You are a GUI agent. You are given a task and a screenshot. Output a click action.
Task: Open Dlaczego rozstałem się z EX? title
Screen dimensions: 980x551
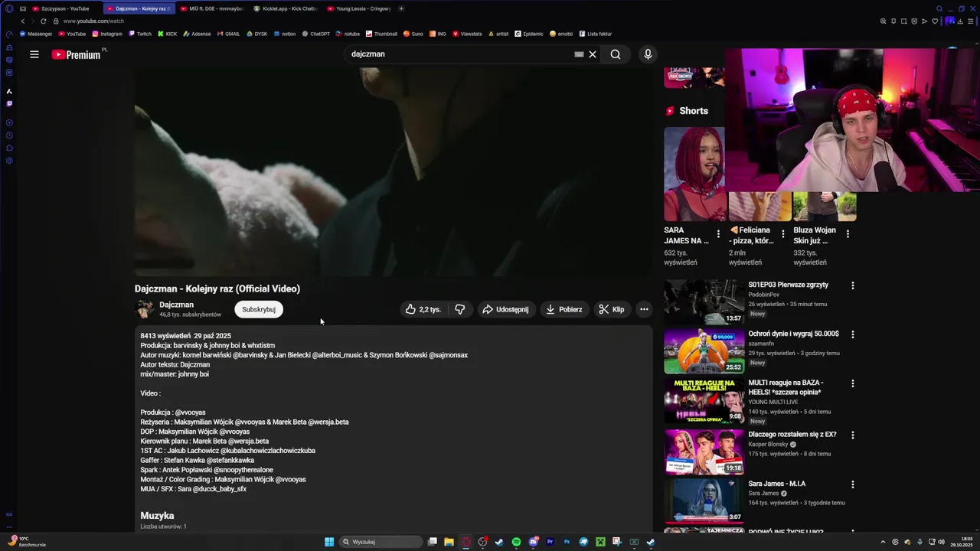[x=792, y=435]
